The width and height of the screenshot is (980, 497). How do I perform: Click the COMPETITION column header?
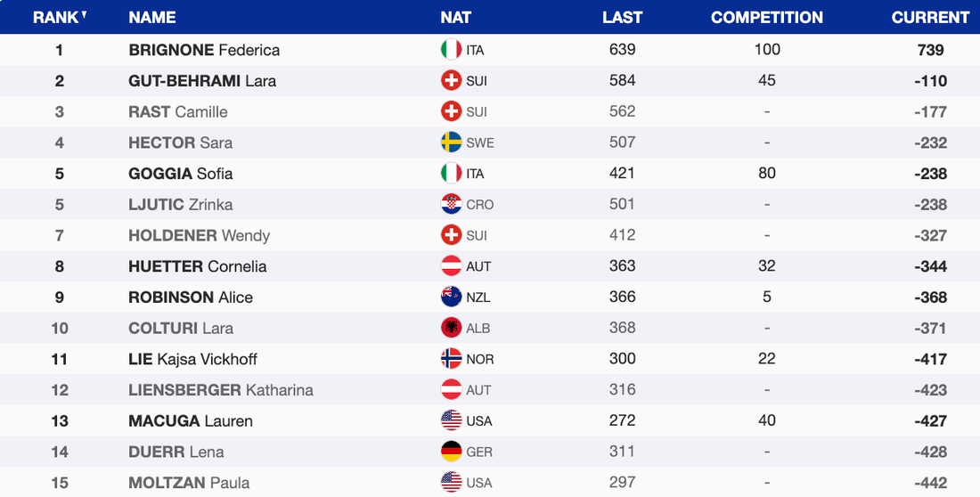click(766, 17)
